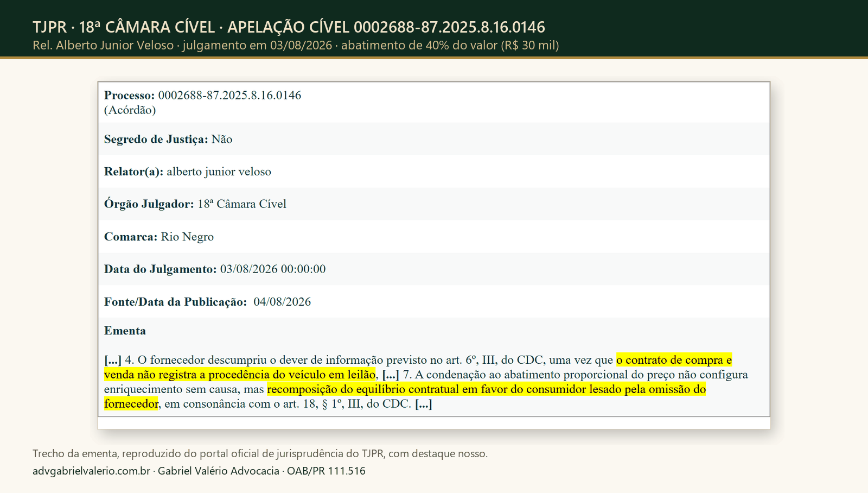Click the '(Acórdão)' text
This screenshot has height=493, width=868.
[x=130, y=110]
